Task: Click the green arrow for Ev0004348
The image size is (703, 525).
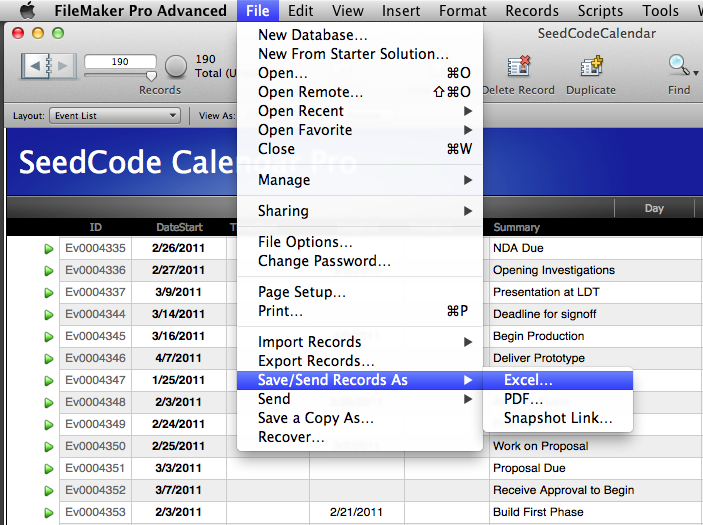Action: click(48, 403)
